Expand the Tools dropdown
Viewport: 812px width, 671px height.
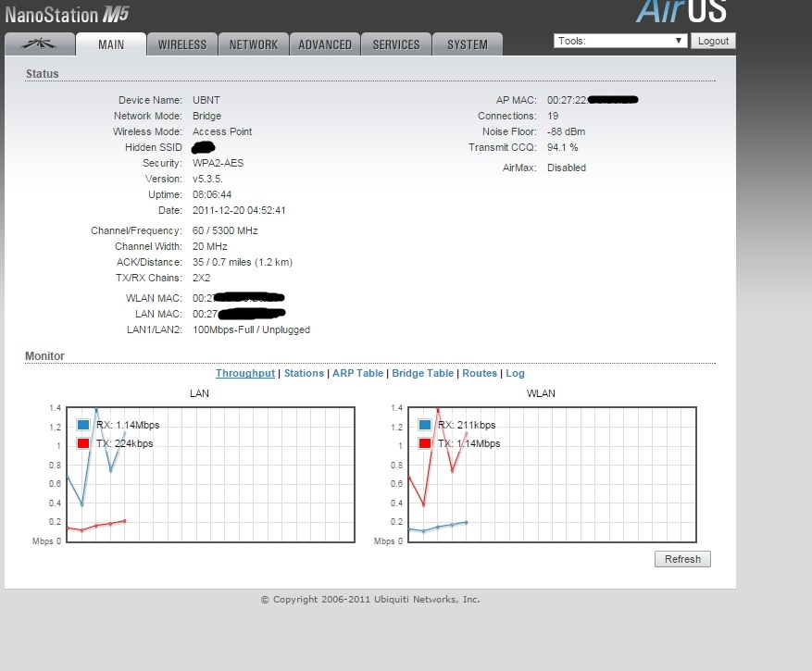coord(620,41)
